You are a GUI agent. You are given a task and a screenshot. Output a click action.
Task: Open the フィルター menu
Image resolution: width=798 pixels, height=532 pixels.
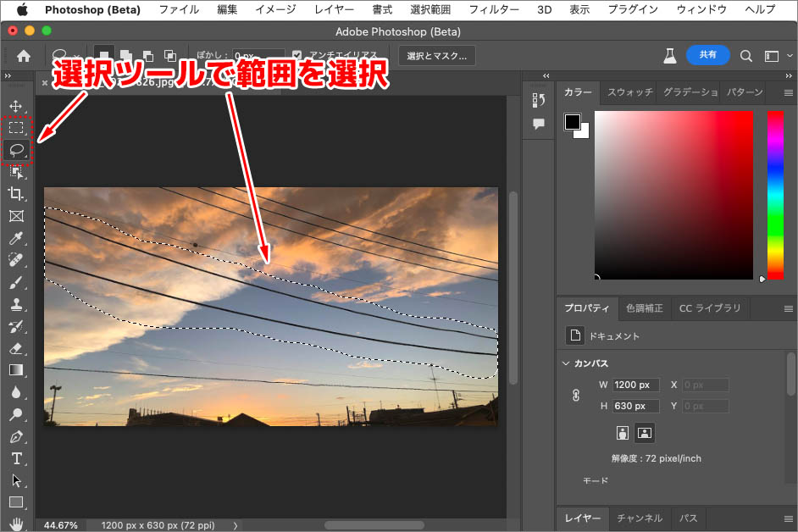tap(494, 9)
